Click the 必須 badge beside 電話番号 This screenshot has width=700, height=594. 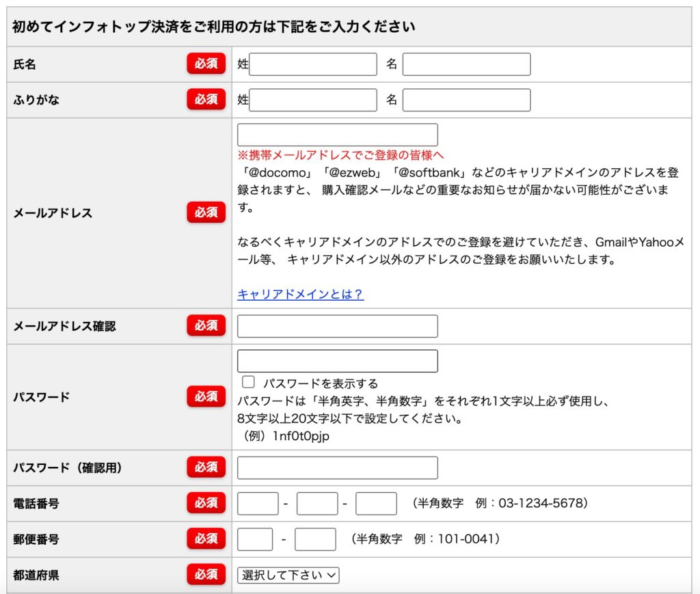206,503
